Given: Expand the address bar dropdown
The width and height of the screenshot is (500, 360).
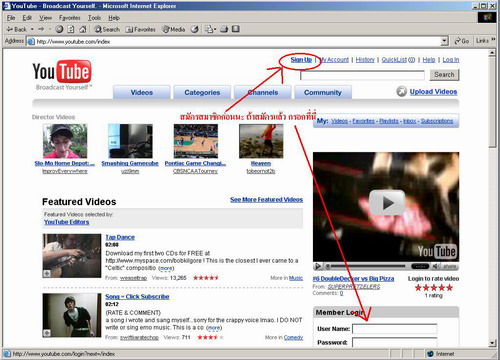Looking at the screenshot, I should click(x=444, y=41).
